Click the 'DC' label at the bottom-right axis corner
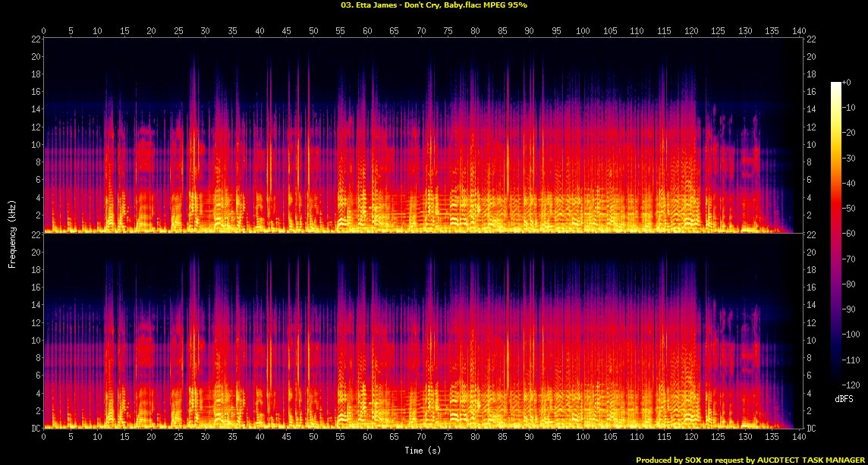Image resolution: width=868 pixels, height=465 pixels. tap(810, 429)
